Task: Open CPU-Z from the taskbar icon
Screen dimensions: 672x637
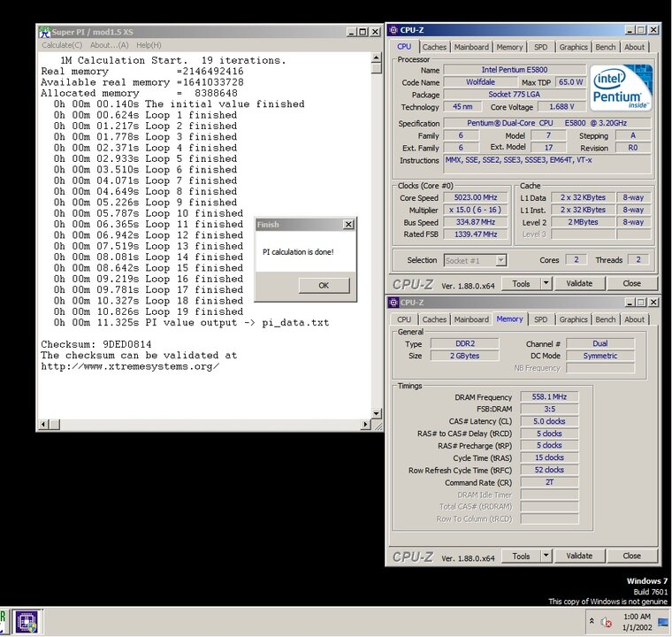Action: [x=27, y=622]
